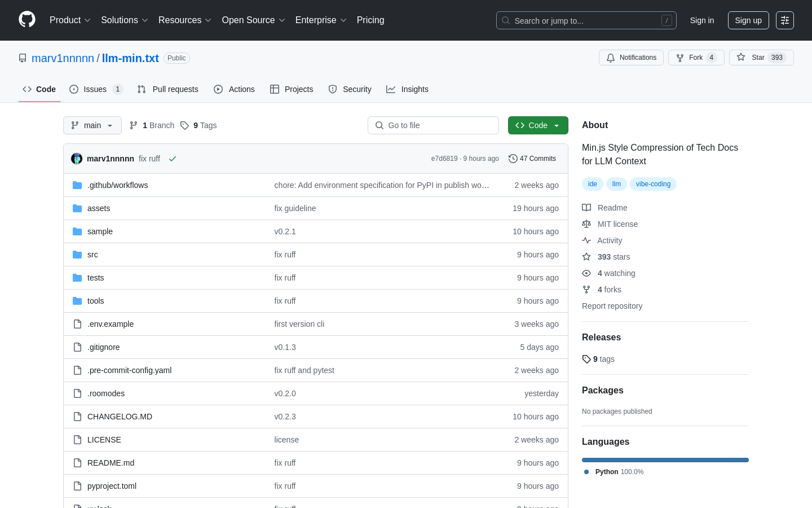
Task: Switch to the Security tab
Action: 350,89
